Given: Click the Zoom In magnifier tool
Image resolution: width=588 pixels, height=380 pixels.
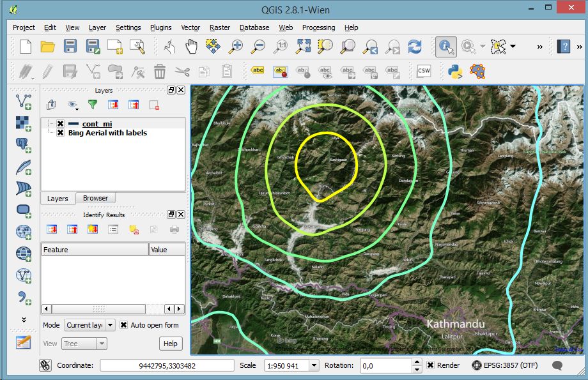Looking at the screenshot, I should point(236,47).
